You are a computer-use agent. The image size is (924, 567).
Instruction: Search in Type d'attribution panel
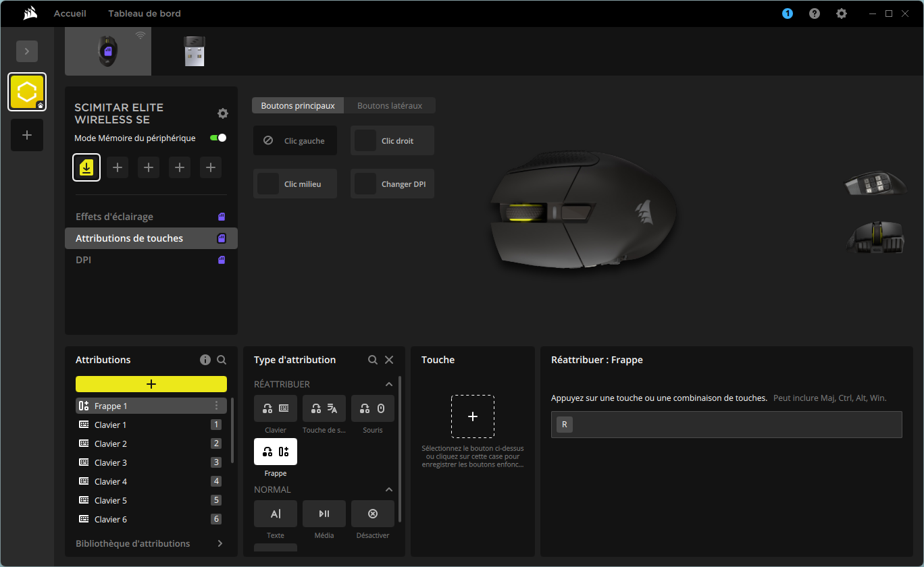click(x=373, y=360)
